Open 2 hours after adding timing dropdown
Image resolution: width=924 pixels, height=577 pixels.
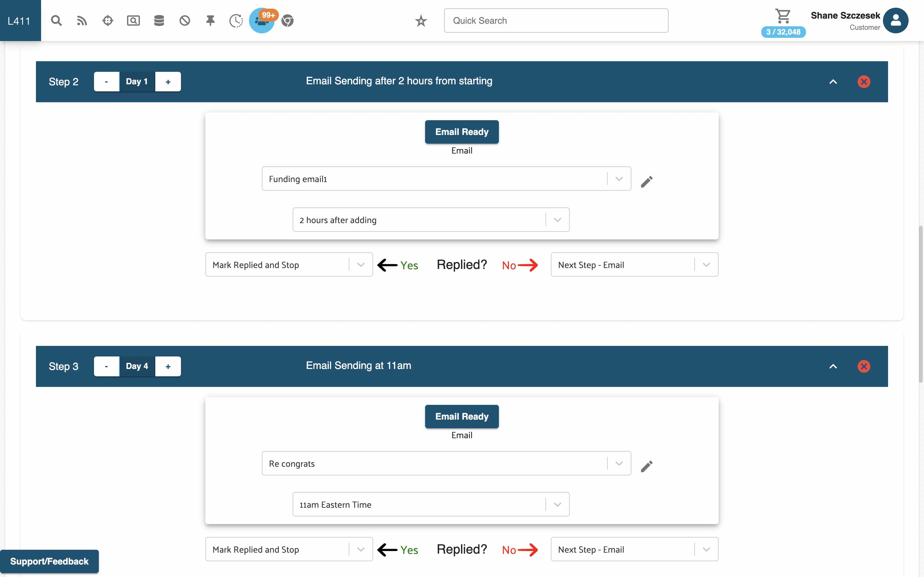pyautogui.click(x=558, y=219)
